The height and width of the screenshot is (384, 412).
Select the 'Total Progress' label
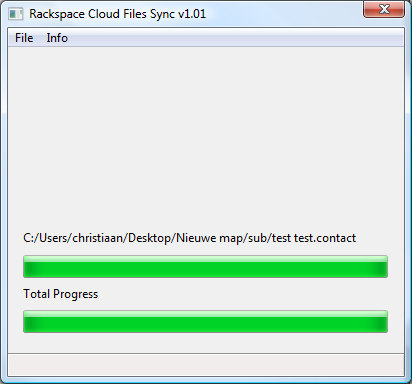(x=61, y=294)
